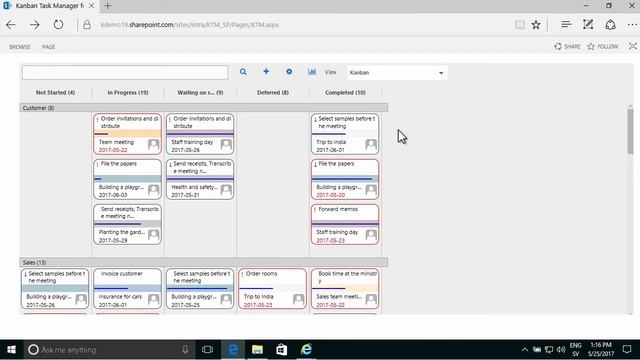The height and width of the screenshot is (360, 640).
Task: Click the Edge share/notifications icon
Action: click(x=610, y=25)
